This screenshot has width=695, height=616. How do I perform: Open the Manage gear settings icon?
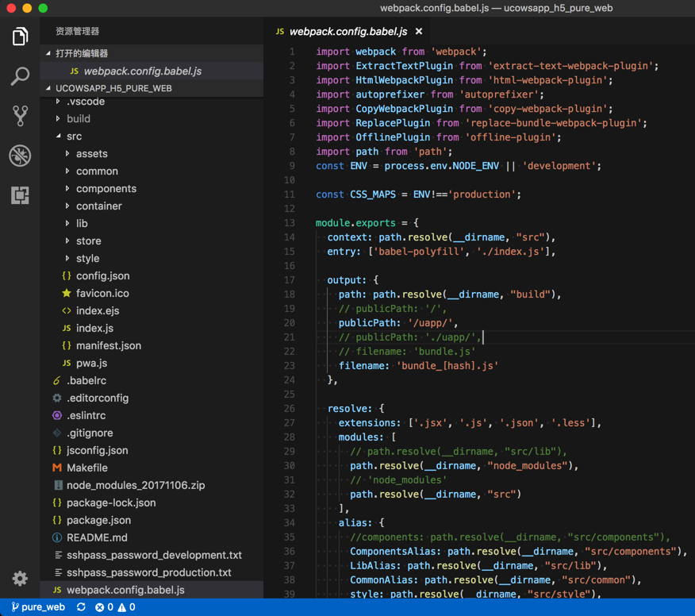pyautogui.click(x=20, y=579)
